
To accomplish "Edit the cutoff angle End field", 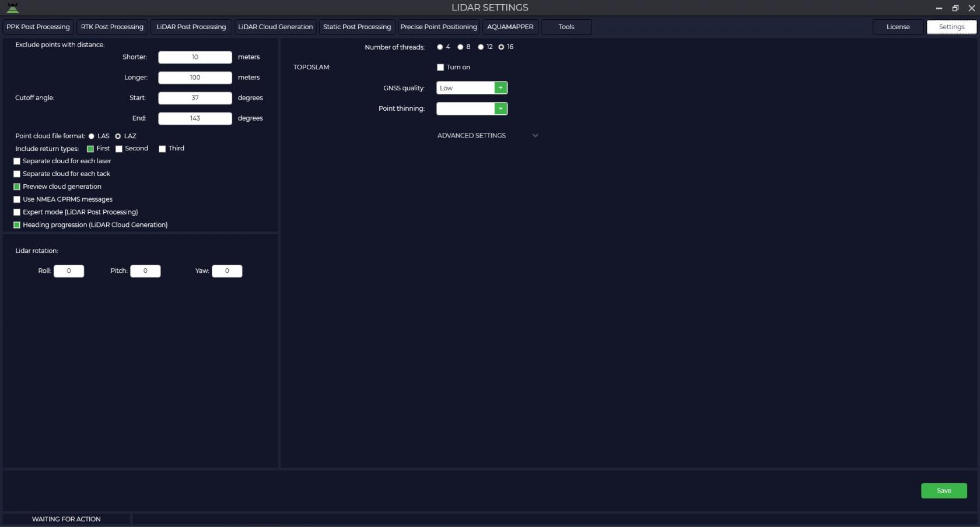I will click(x=195, y=118).
